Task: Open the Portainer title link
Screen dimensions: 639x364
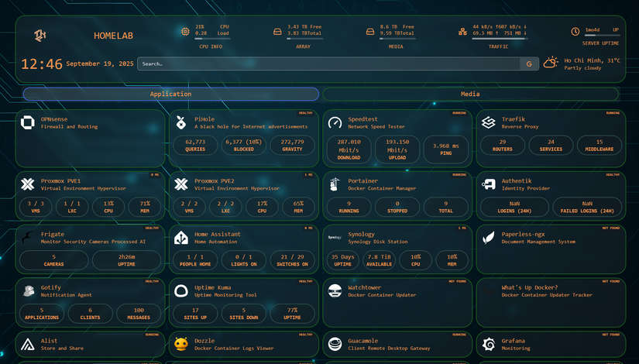Action: (362, 180)
